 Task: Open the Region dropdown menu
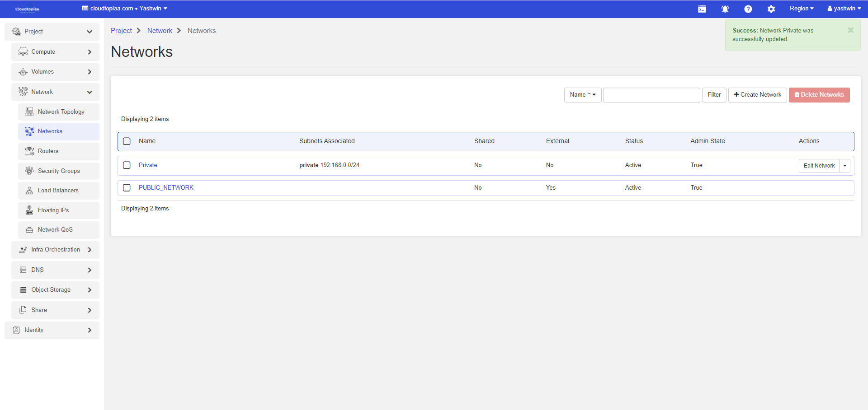[x=801, y=9]
